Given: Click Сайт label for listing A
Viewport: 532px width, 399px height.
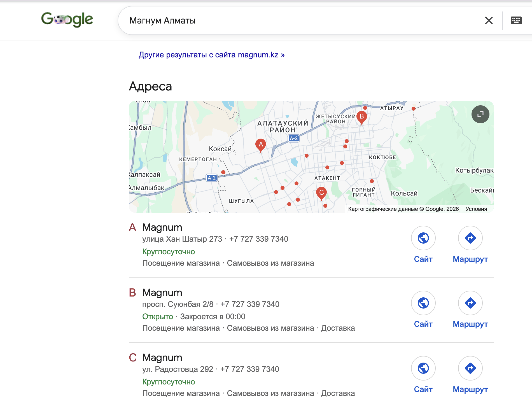Looking at the screenshot, I should click(423, 259).
